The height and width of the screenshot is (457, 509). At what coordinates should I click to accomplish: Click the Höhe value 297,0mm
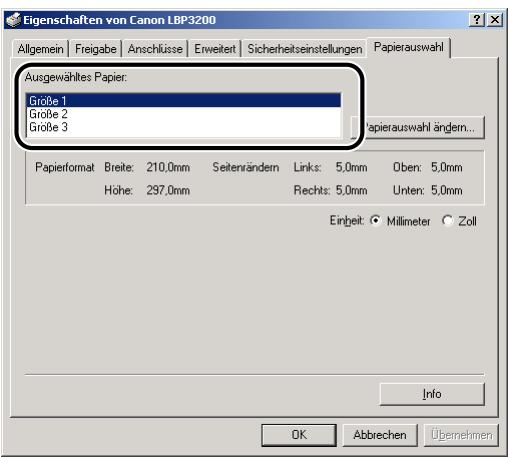pos(168,190)
